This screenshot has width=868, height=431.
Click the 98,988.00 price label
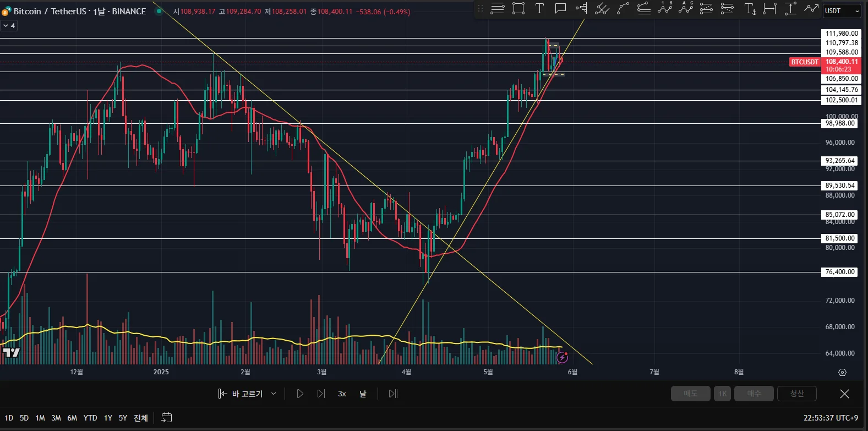(x=840, y=123)
